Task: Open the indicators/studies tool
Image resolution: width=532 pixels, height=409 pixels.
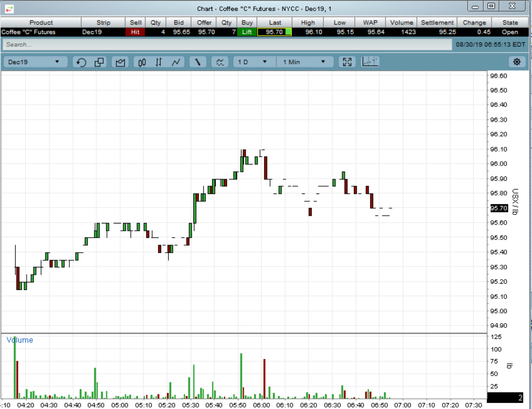Action: 220,62
